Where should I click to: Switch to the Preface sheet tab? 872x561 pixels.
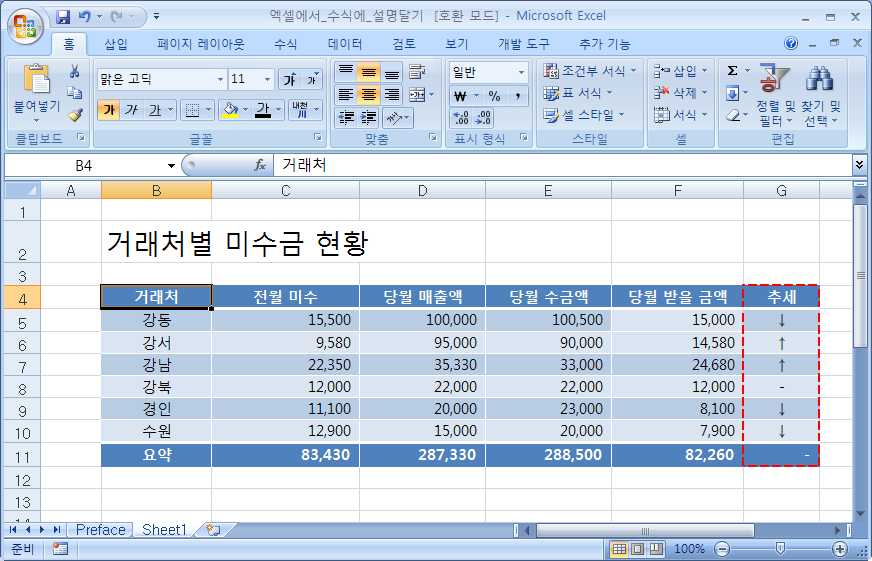(100, 530)
